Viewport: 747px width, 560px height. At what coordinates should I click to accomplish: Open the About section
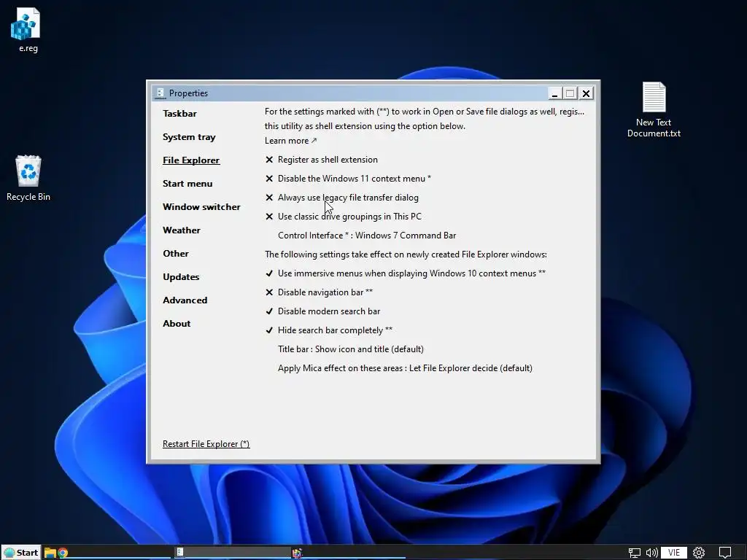[177, 323]
